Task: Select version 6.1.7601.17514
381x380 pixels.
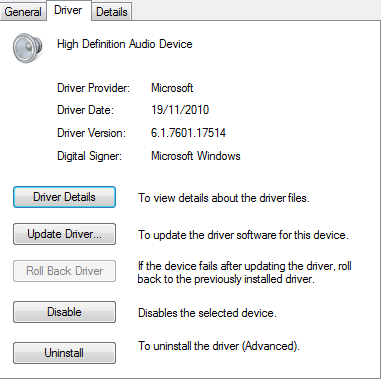Action: coord(188,133)
